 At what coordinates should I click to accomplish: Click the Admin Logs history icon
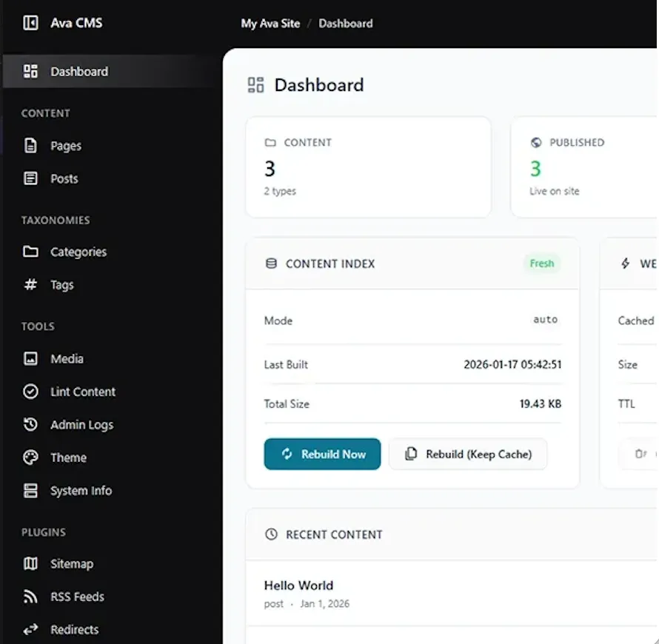(x=30, y=424)
